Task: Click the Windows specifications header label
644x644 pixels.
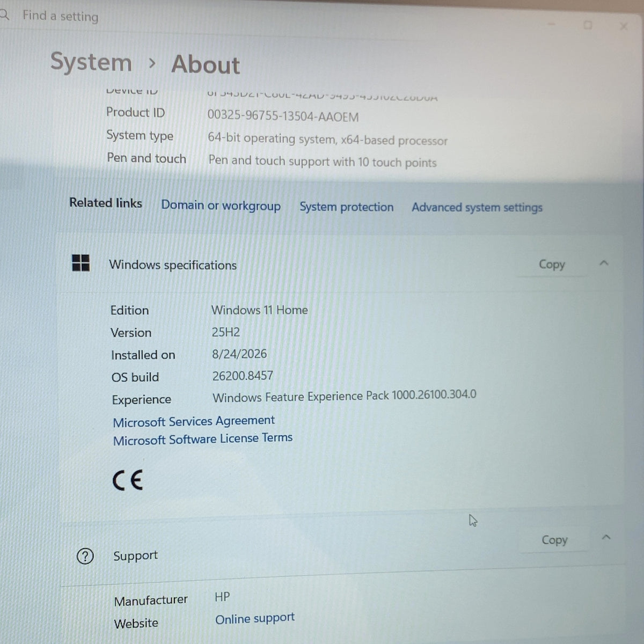Action: [x=173, y=265]
